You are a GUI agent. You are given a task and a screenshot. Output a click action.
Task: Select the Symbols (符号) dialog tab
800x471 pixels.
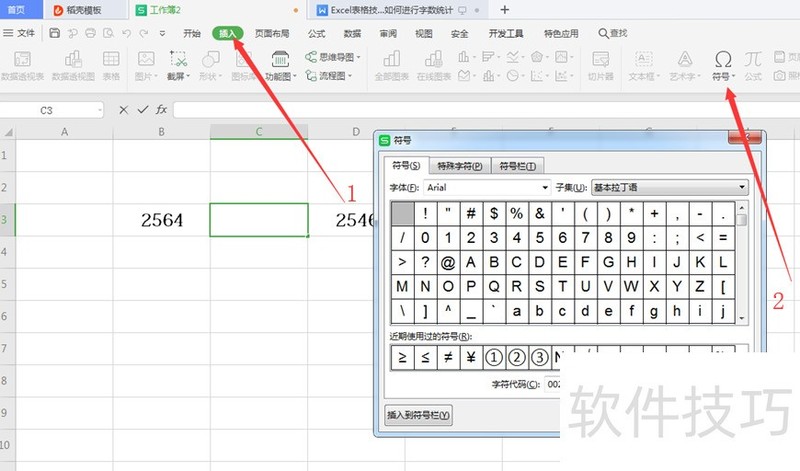click(x=406, y=165)
